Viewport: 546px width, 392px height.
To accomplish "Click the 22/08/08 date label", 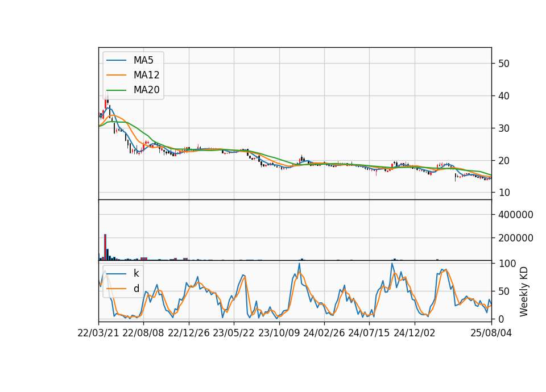I will tap(143, 333).
